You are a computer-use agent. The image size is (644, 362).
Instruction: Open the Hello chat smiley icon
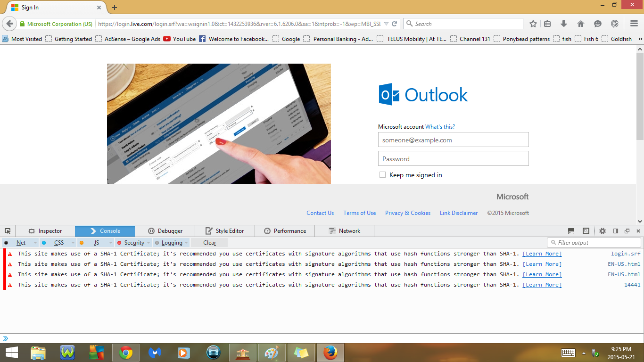coord(598,24)
